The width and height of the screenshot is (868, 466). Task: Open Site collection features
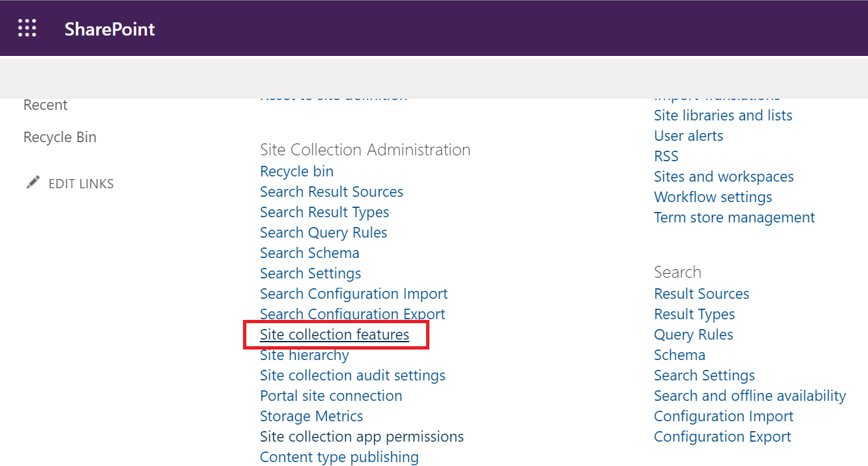point(335,334)
